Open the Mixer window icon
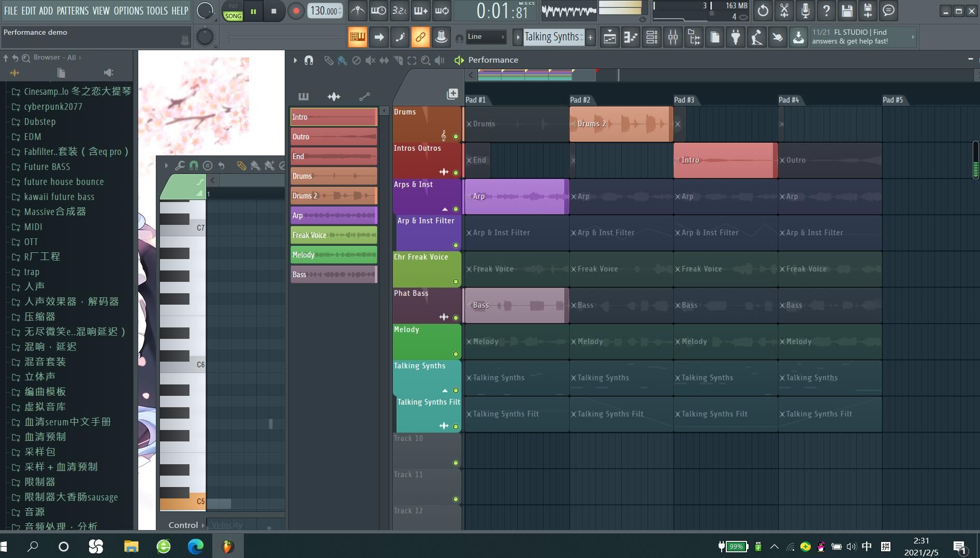 coord(672,37)
